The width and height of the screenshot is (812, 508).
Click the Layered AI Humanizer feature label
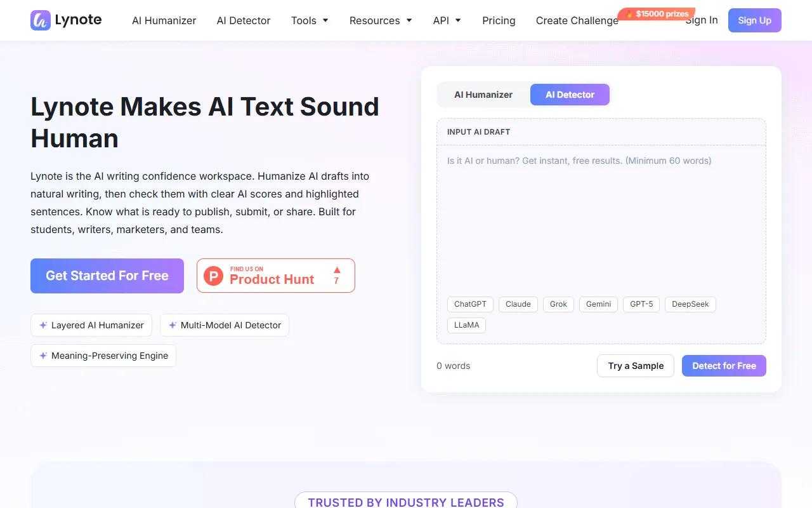[x=98, y=325]
